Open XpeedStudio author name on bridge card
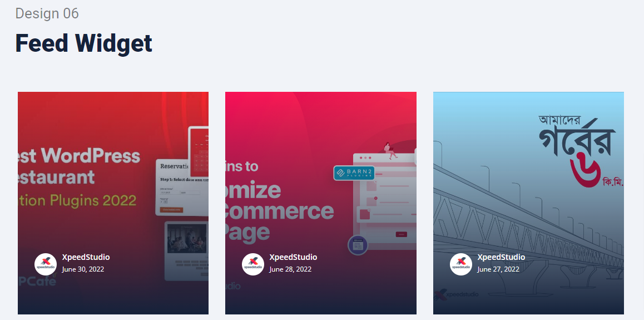Viewport: 644px width, 320px height. [x=501, y=257]
